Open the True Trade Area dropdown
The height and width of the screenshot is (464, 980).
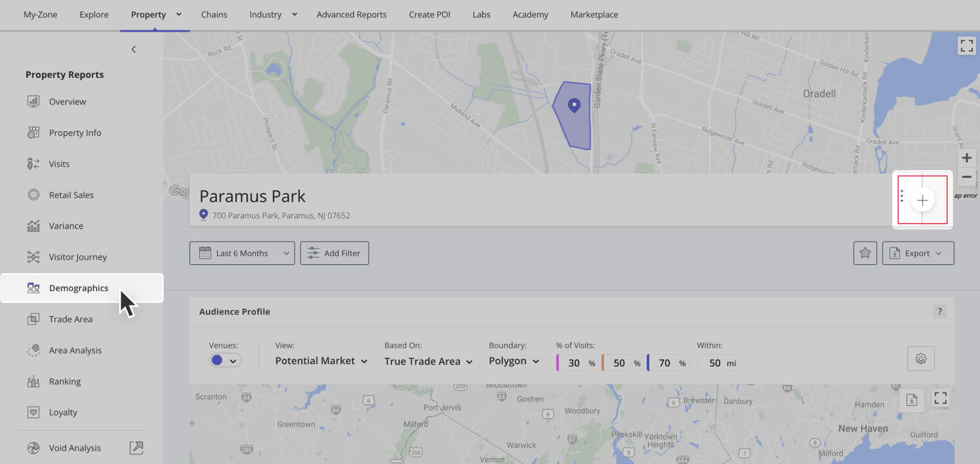[x=428, y=362]
